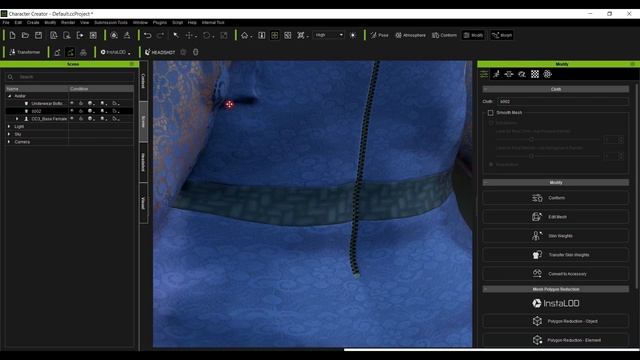
Task: Open the Plugins menu
Action: [160, 22]
